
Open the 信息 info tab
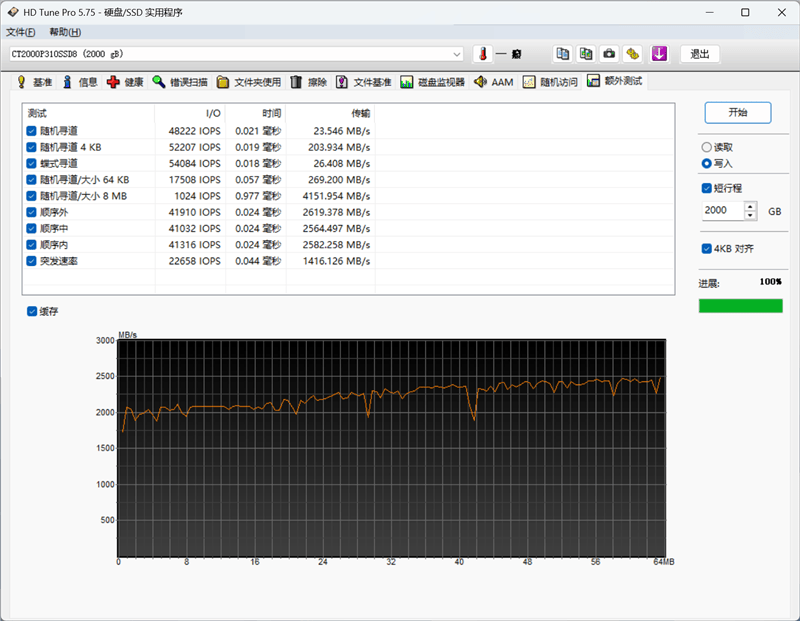coord(80,82)
